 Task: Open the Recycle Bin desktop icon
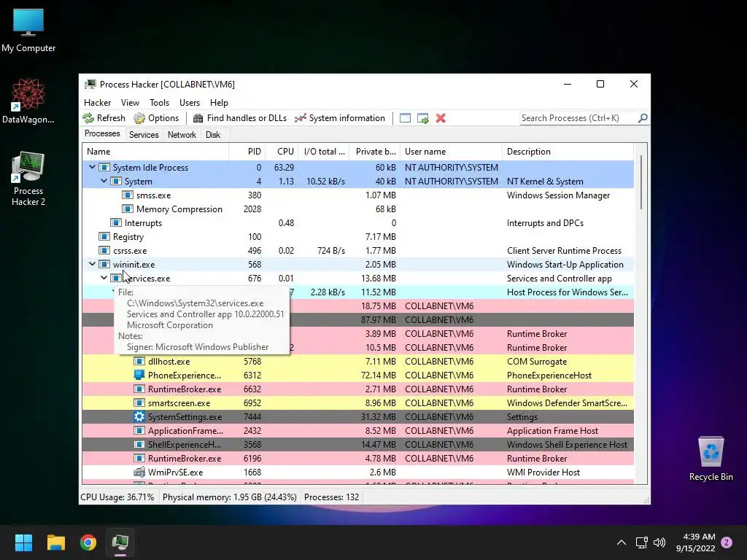click(x=711, y=459)
